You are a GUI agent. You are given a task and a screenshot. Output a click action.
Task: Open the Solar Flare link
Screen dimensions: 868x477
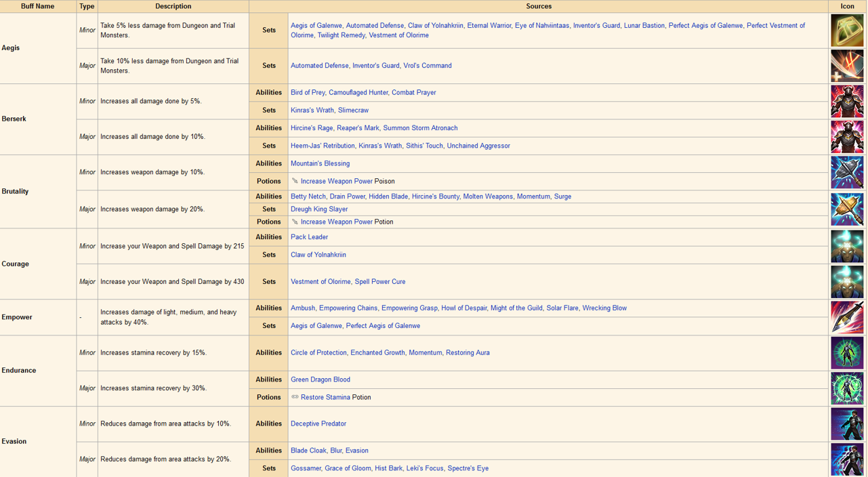pos(562,308)
